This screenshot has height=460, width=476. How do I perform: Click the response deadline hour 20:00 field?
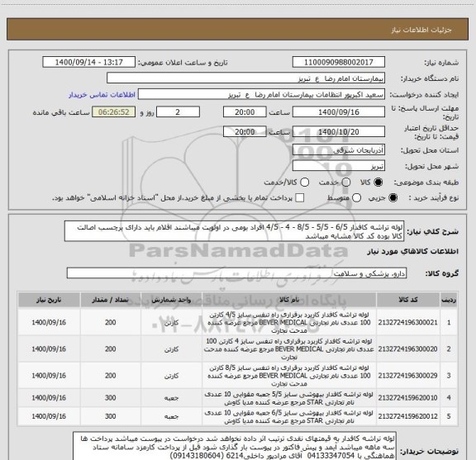tap(245, 112)
